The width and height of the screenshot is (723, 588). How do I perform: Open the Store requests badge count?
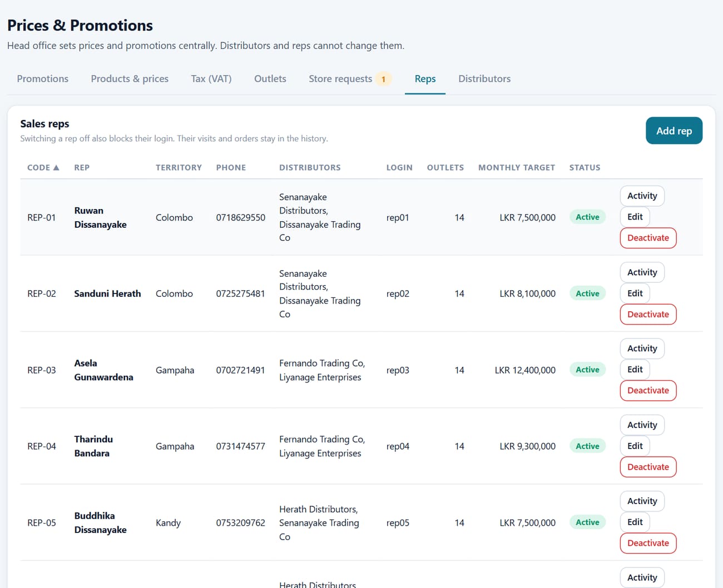[383, 79]
